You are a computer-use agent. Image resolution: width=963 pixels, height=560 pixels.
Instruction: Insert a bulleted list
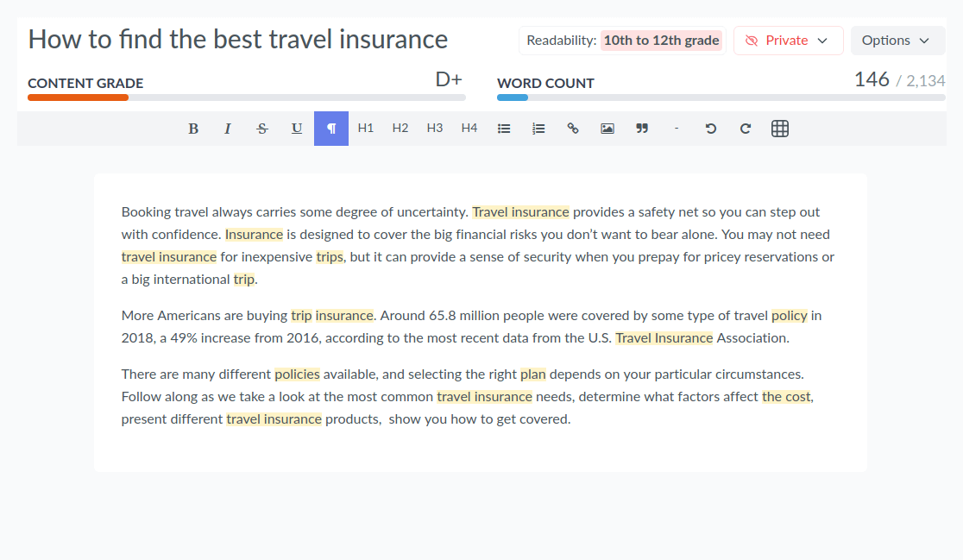[x=504, y=128]
